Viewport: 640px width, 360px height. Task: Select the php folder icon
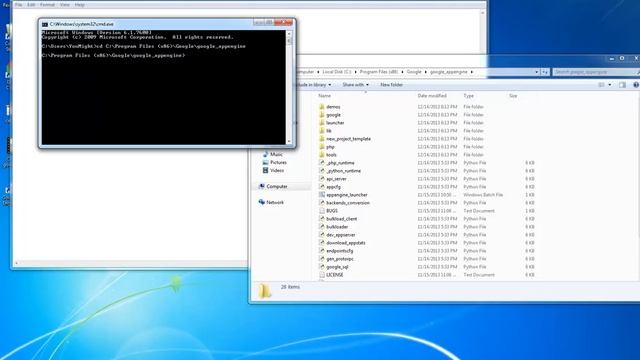(x=322, y=147)
